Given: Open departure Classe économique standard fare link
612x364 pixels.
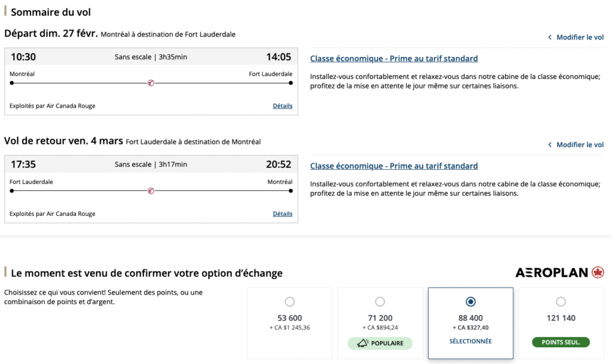Looking at the screenshot, I should (394, 59).
